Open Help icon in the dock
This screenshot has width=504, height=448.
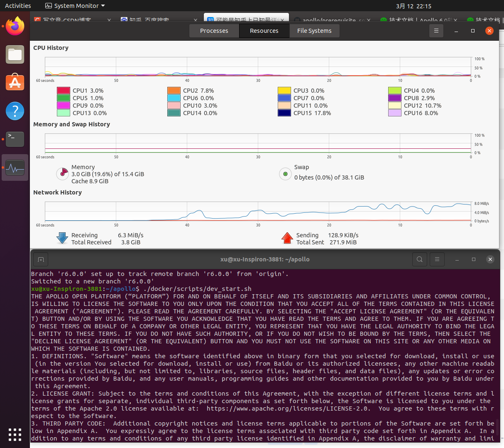(15, 111)
